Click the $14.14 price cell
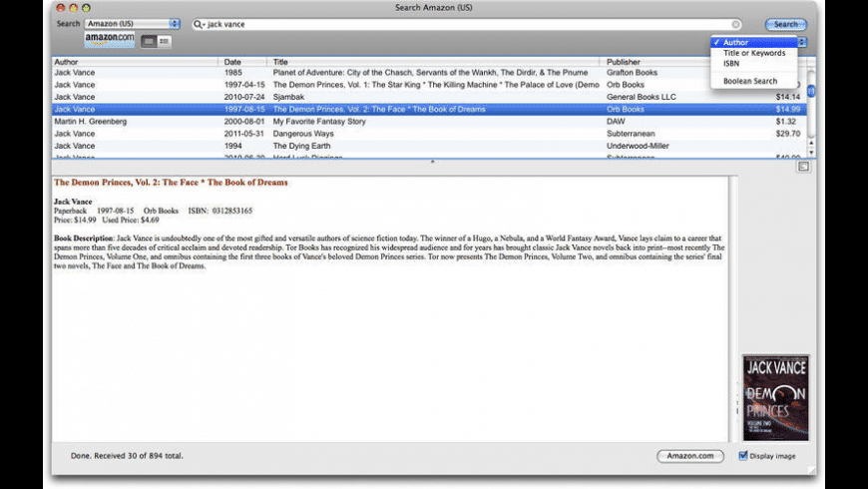Screen dimensions: 868x489 coord(788,97)
